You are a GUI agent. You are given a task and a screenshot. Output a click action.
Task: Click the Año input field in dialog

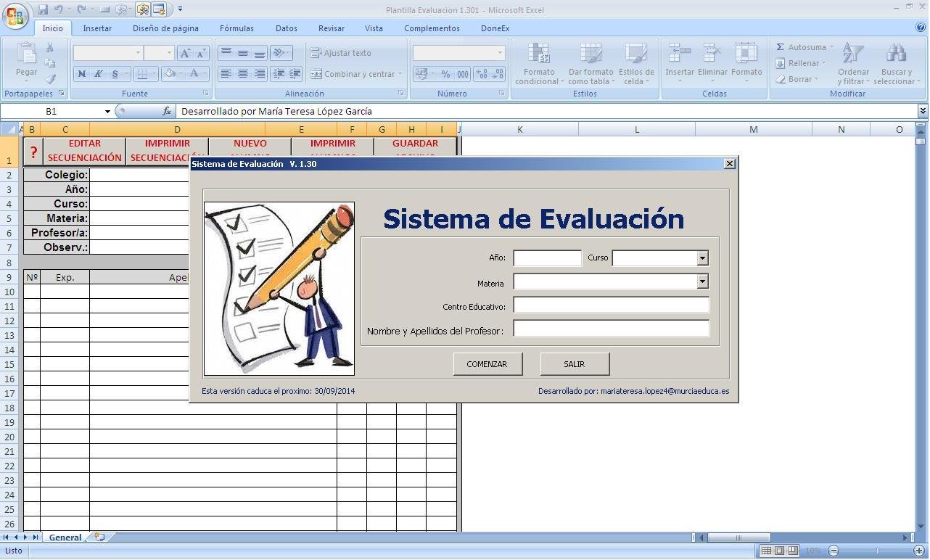[x=548, y=258]
